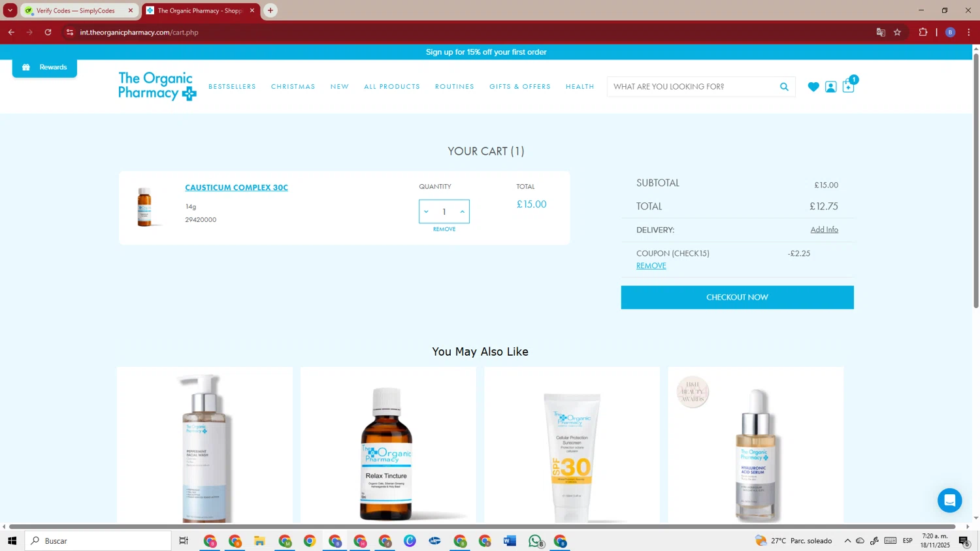The height and width of the screenshot is (551, 980).
Task: Open the Relax Tincture product image
Action: 388,445
